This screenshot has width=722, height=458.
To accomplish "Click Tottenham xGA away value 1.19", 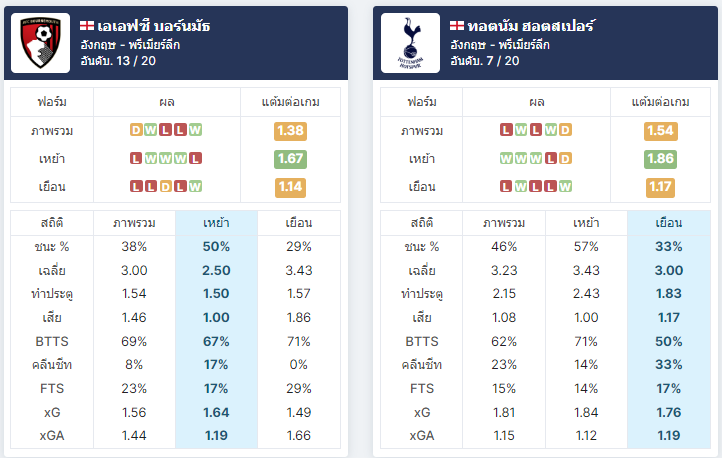I will (x=669, y=435).
